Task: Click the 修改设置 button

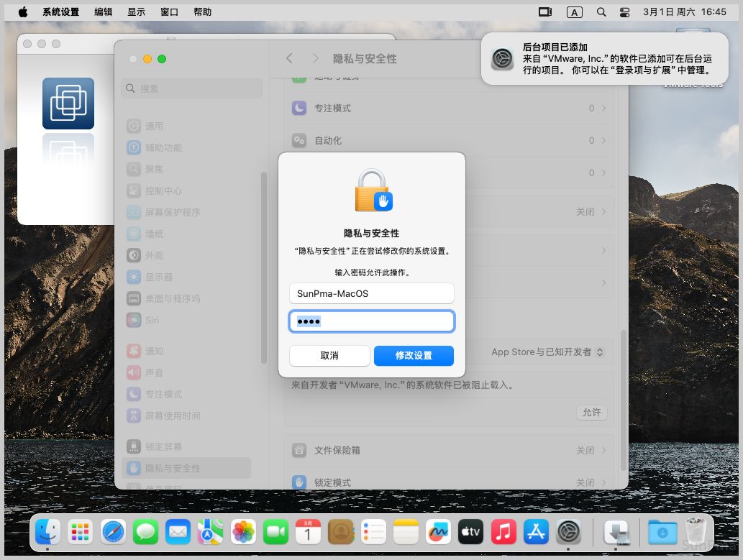Action: (414, 356)
